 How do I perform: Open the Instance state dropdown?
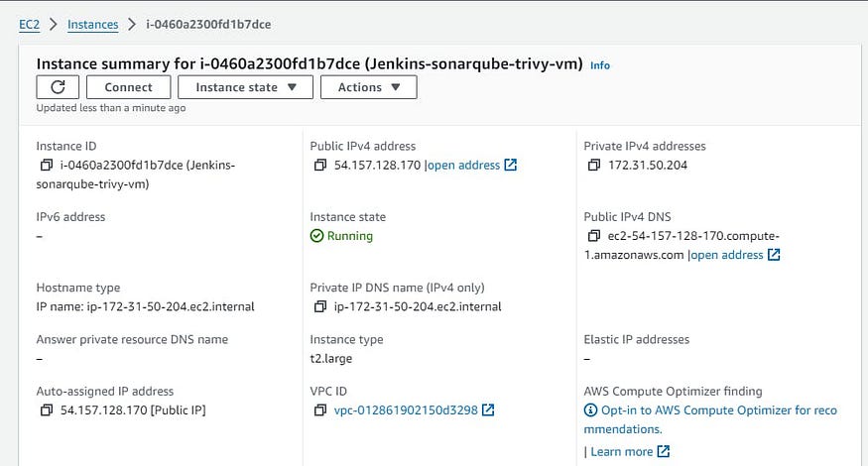(245, 87)
